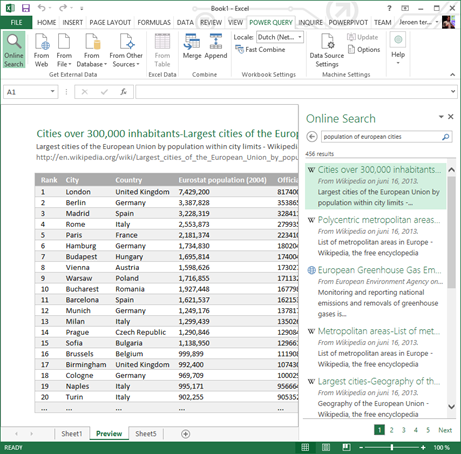
Task: Add a new sheet with plus icon
Action: (x=186, y=434)
